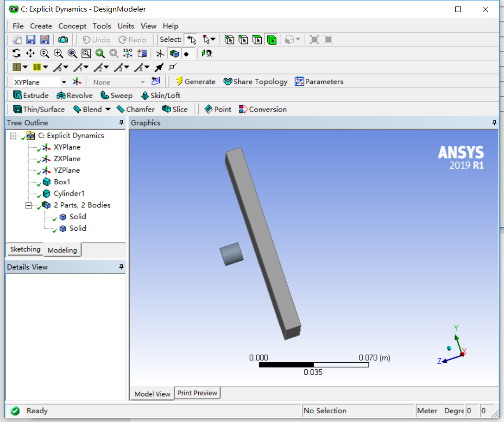
Task: Pin the Details View panel
Action: (x=121, y=267)
